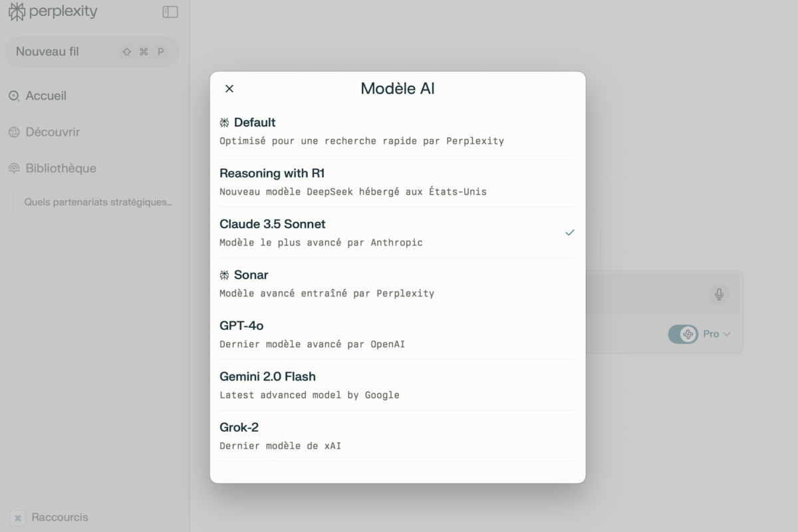Click the Perplexity icon beside Default
This screenshot has width=798, height=532.
pyautogui.click(x=225, y=122)
